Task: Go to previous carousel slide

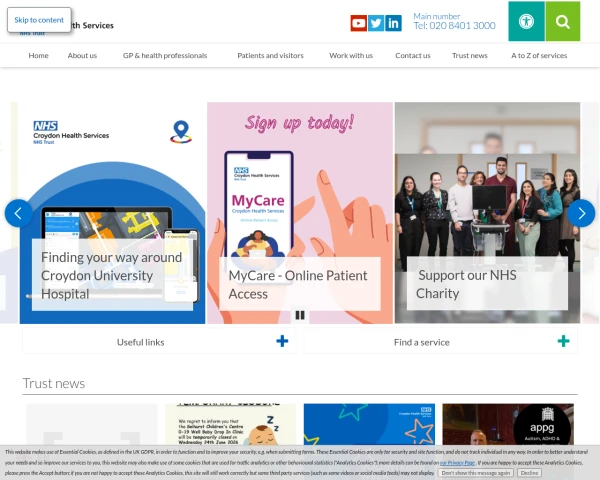Action: [18, 213]
